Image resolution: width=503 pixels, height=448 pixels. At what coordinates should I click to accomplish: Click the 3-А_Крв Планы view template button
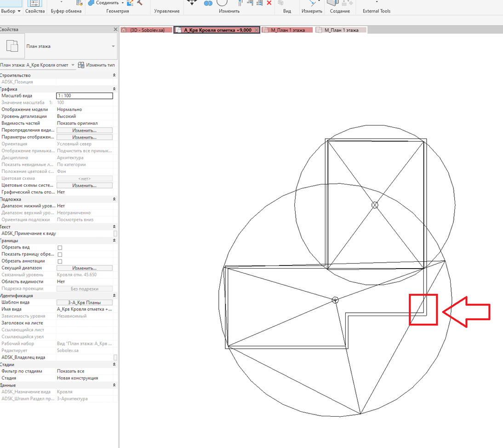[84, 302]
